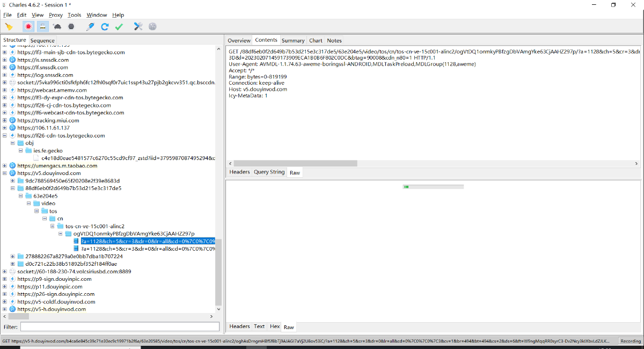
Task: Select request Query String tab
Action: click(269, 172)
